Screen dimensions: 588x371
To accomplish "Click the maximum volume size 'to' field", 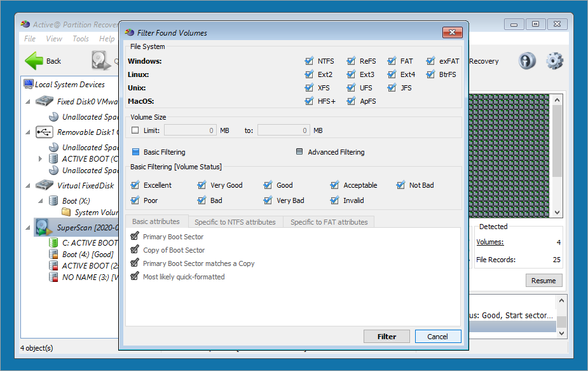I will (x=284, y=130).
